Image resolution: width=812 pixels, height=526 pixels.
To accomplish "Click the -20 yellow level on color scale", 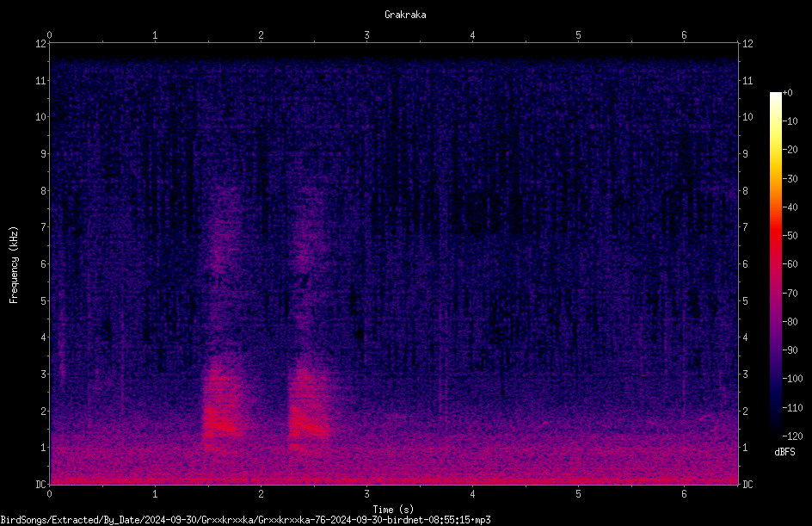I will 790,149.
